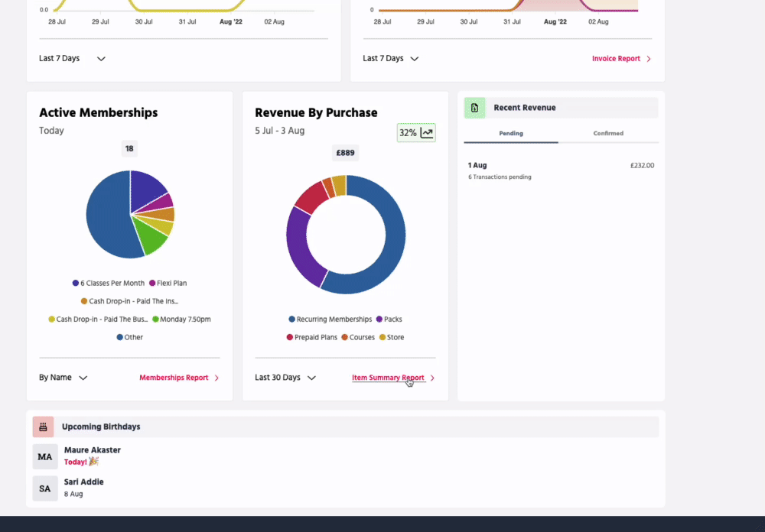Switch to the Confirmed revenue tab
765x532 pixels.
(x=608, y=133)
